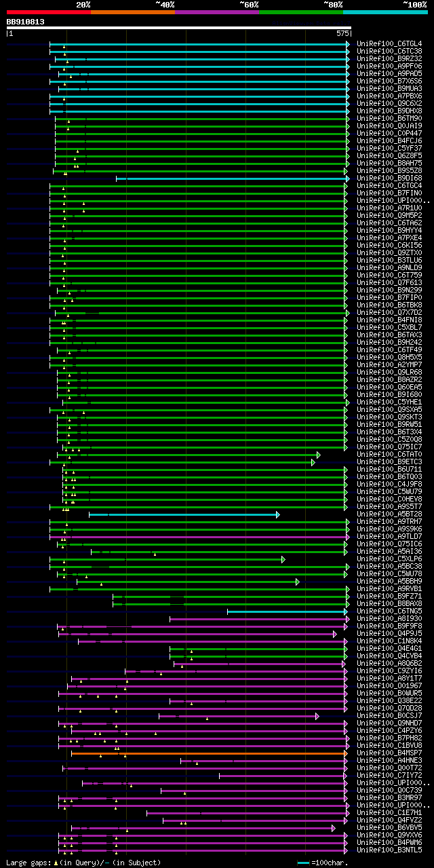The width and height of the screenshot is (434, 868).
Task: Click label UniRef100_A9TLD7
Action: tap(389, 537)
